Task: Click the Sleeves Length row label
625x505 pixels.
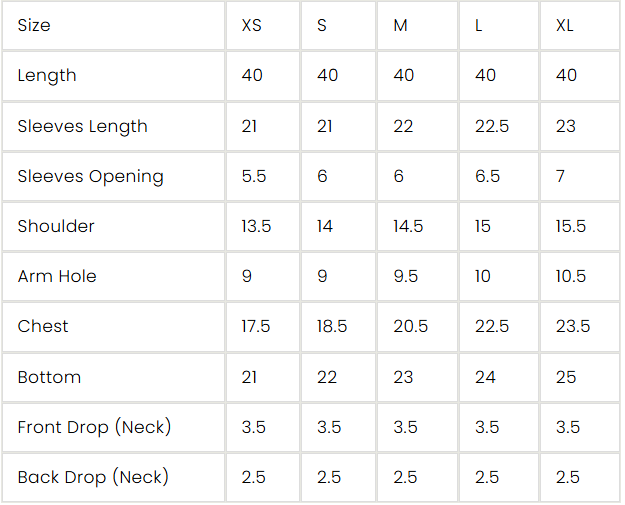Action: [x=83, y=126]
